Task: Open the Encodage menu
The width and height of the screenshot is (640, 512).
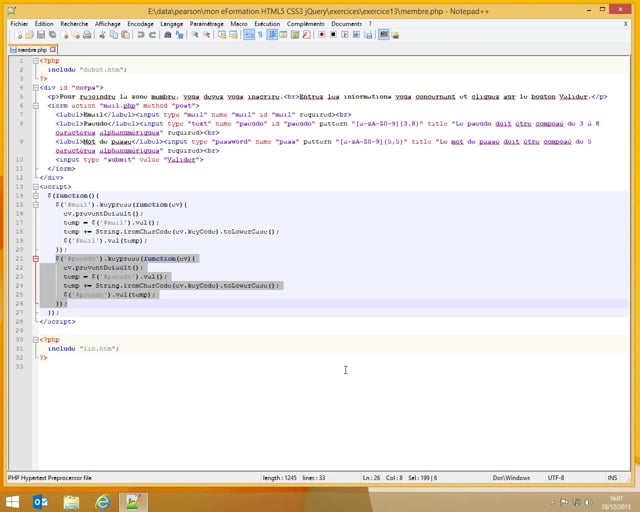Action: (x=140, y=24)
